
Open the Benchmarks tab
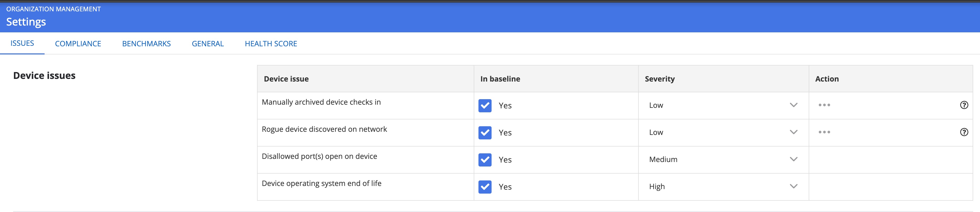pyautogui.click(x=146, y=44)
